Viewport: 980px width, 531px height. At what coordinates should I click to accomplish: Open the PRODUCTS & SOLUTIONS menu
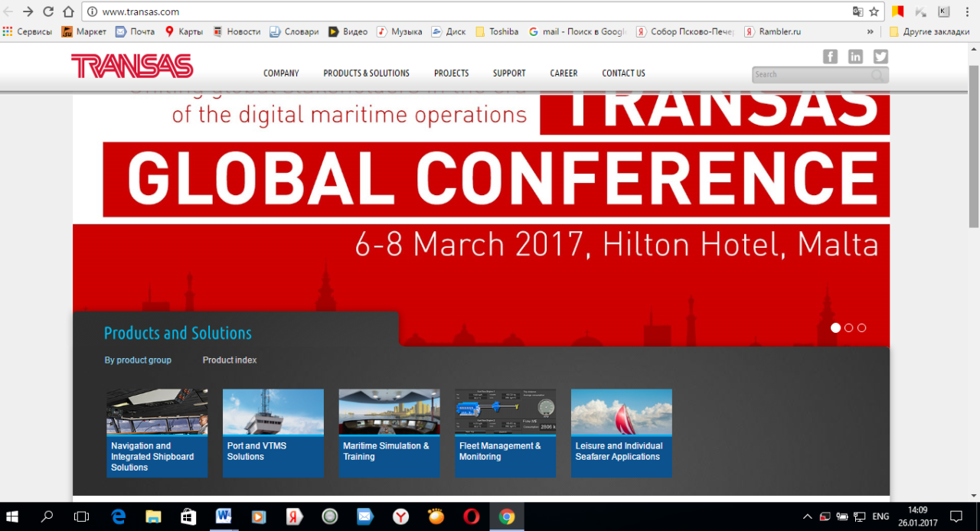366,73
